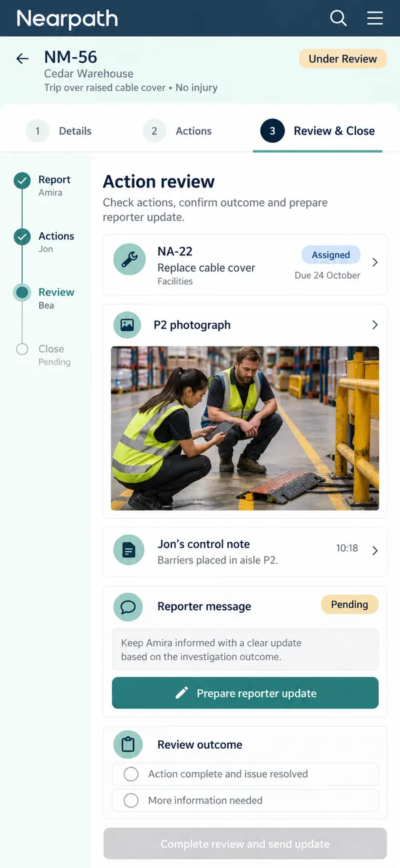Click Prepare reporter update button
Viewport: 400px width, 868px height.
(245, 693)
